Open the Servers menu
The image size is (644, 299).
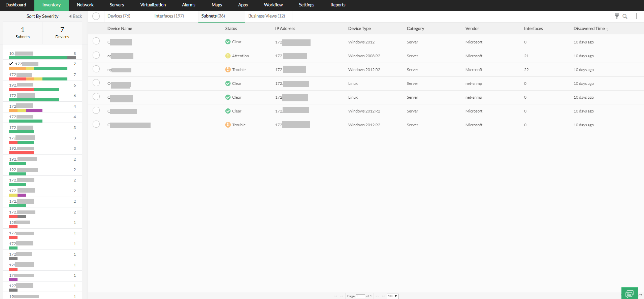[117, 5]
